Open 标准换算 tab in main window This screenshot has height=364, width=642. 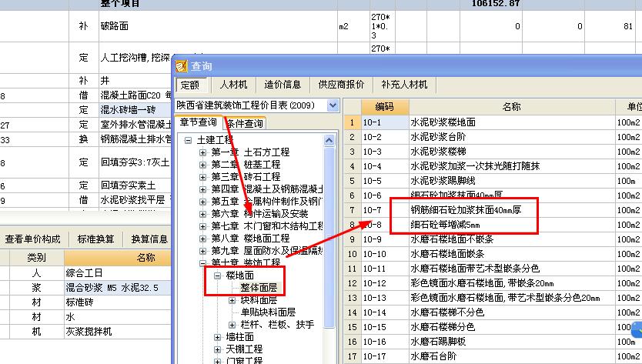pyautogui.click(x=95, y=239)
